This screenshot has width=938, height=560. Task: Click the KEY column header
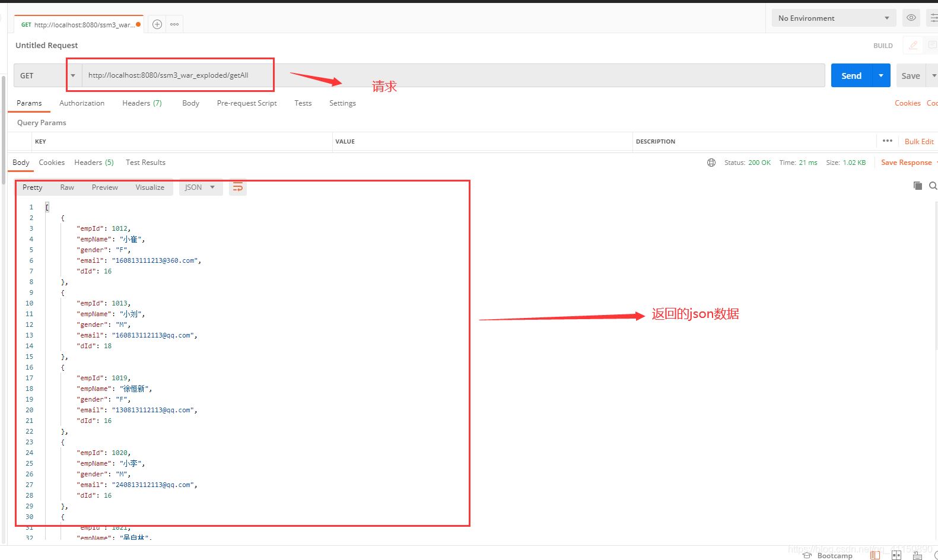tap(40, 141)
